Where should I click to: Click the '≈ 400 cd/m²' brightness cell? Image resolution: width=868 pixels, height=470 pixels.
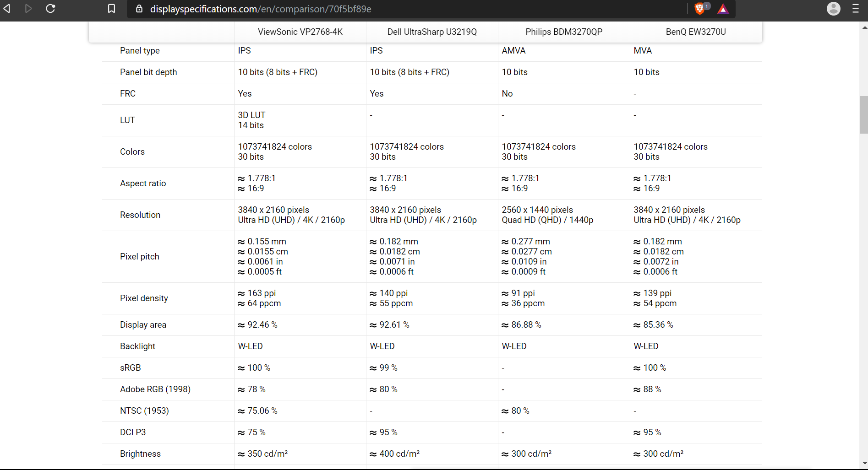[395, 454]
